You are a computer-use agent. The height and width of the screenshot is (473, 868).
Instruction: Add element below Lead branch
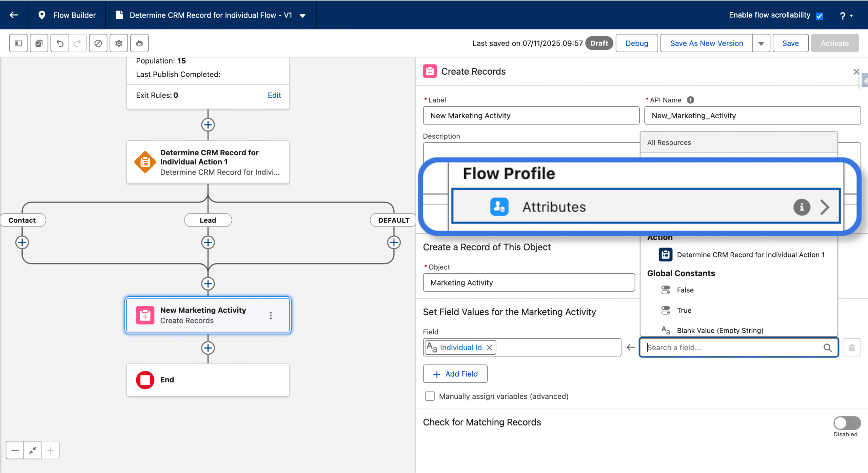[x=208, y=242]
